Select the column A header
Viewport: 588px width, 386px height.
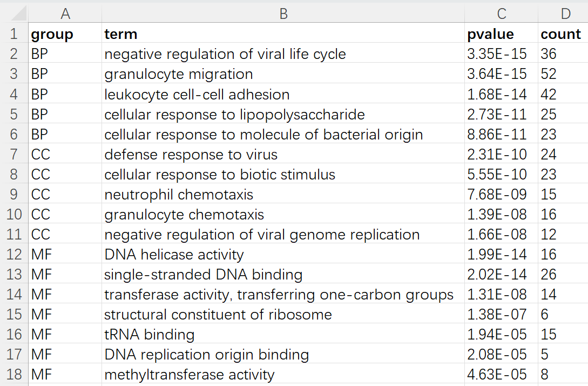[x=65, y=13]
